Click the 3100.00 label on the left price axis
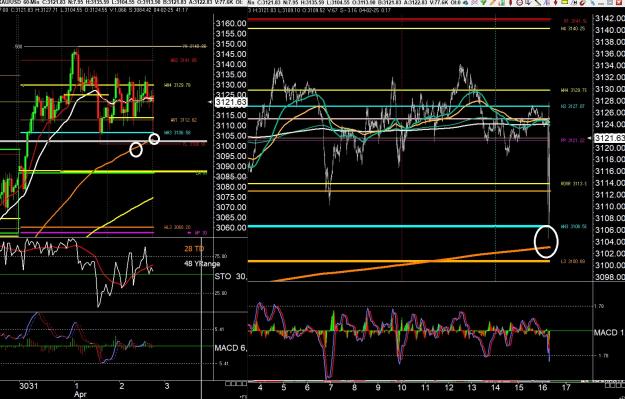The width and height of the screenshot is (625, 399). (231, 146)
